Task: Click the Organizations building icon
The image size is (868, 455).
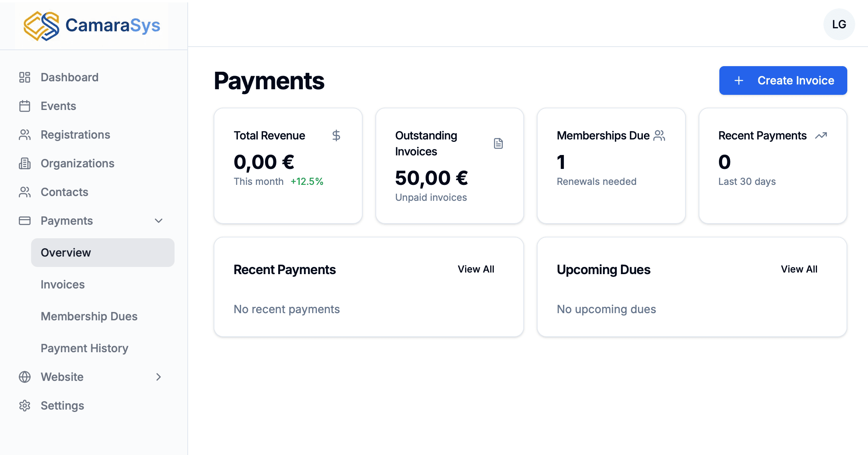Action: click(25, 163)
